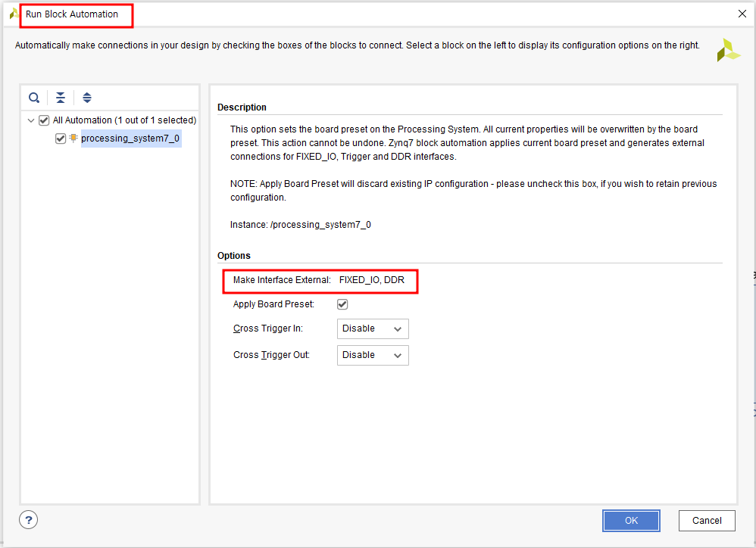
Task: Click the Cancel button
Action: [x=707, y=521]
